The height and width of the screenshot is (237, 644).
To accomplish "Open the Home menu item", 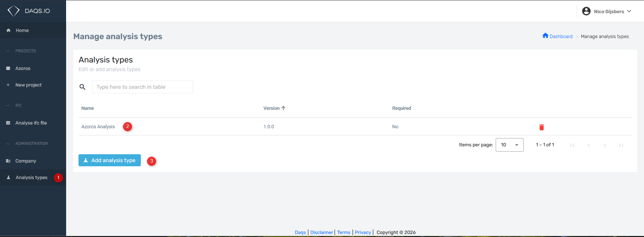I will point(33,30).
